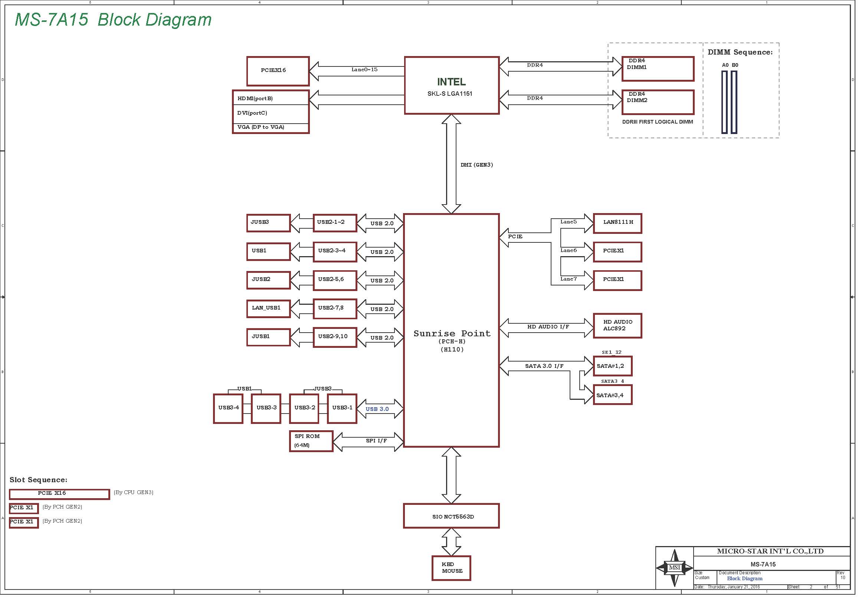Select the SPI ROM (64M) block

[311, 441]
